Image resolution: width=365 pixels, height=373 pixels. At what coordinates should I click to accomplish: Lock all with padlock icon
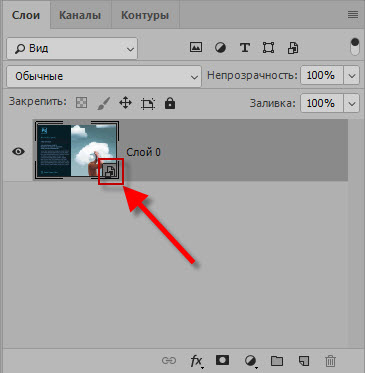170,103
